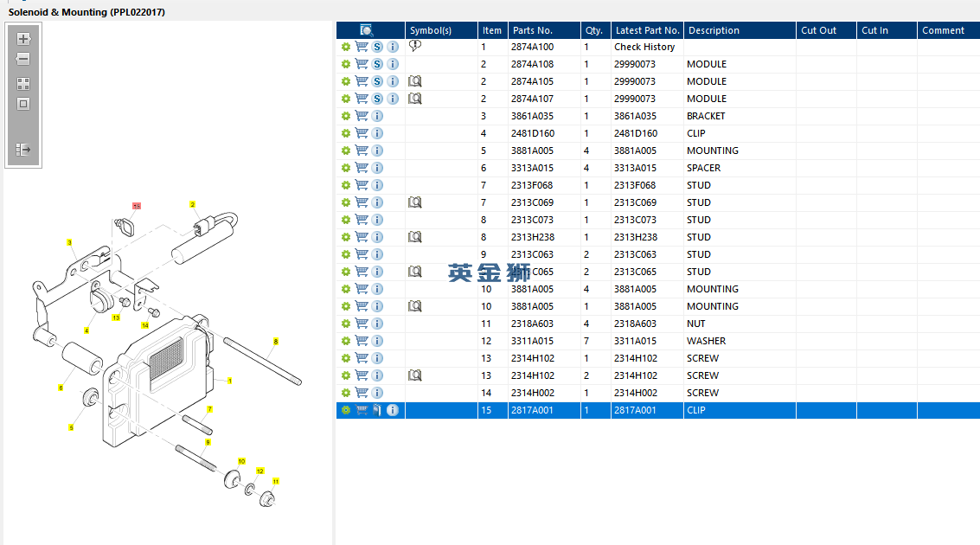The height and width of the screenshot is (545, 980).
Task: Click callout 9 on the lower stud
Action: coord(208,442)
